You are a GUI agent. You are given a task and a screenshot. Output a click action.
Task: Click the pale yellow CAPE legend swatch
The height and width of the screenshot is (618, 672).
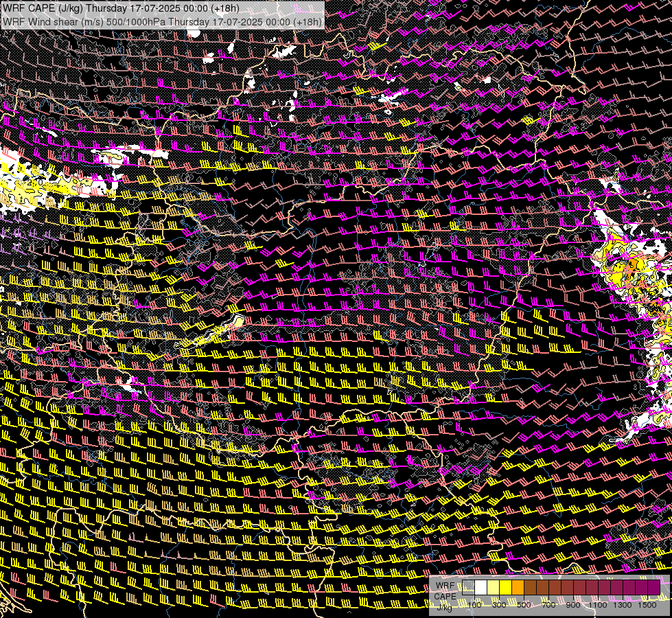tap(494, 588)
